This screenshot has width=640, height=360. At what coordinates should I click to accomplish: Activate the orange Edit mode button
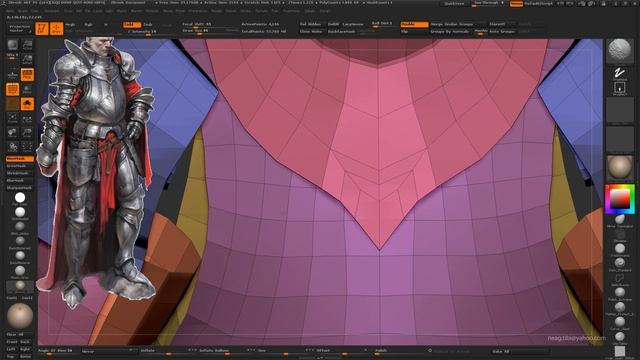42,29
